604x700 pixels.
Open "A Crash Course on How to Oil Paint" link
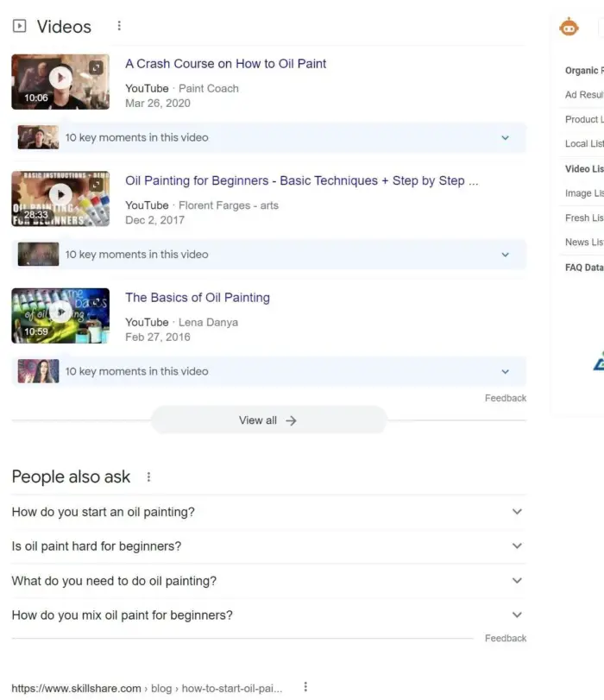(x=225, y=64)
